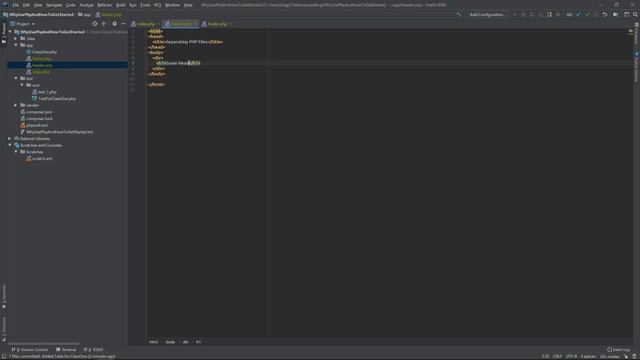640x360 pixels.
Task: Click the Debug icon in the toolbar
Action: click(523, 14)
